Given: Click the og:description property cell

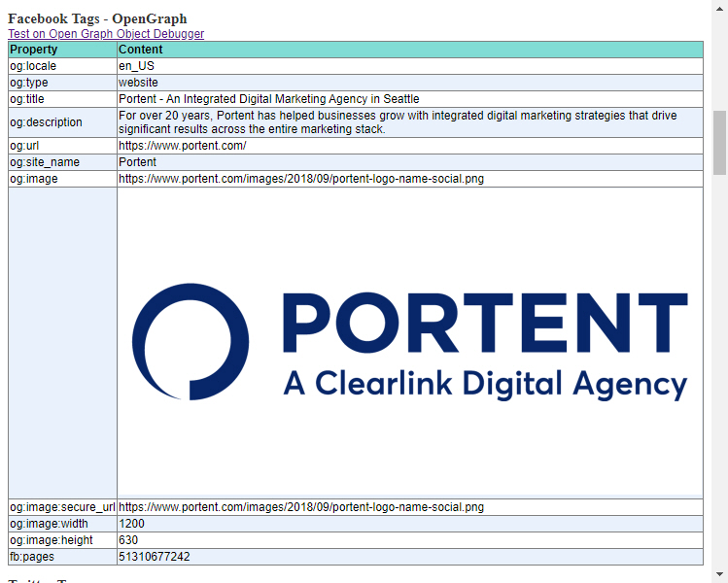Looking at the screenshot, I should [62, 122].
